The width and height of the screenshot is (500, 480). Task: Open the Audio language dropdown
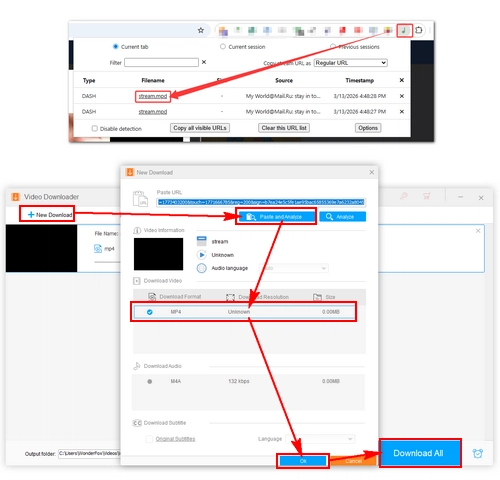[294, 268]
